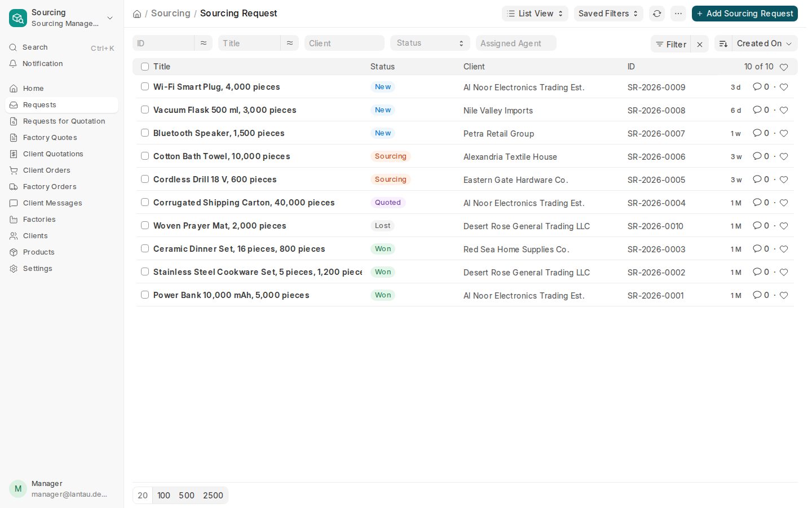Screen dimensions: 812x508
Task: Check the Woven Prayer Mat row
Action: tap(145, 225)
